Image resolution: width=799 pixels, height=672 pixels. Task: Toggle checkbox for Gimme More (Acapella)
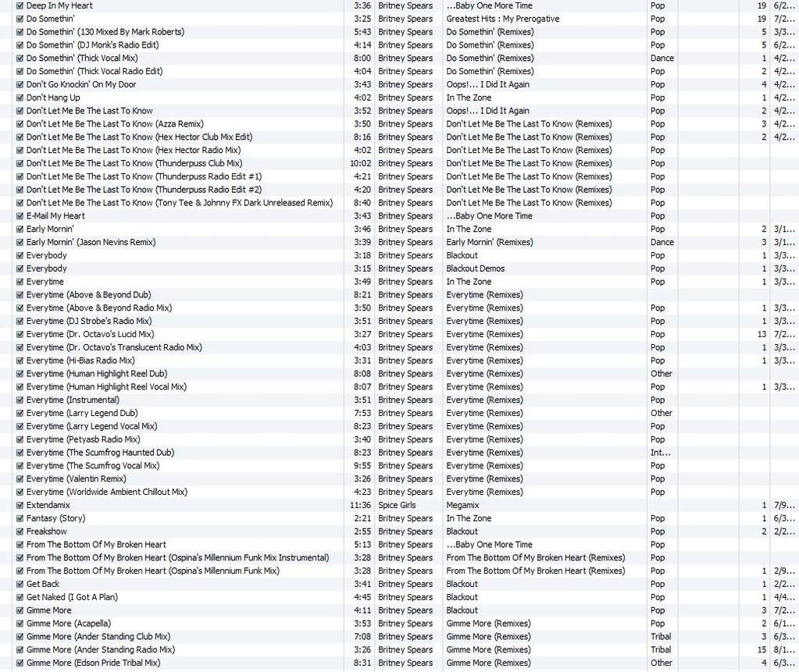click(20, 624)
